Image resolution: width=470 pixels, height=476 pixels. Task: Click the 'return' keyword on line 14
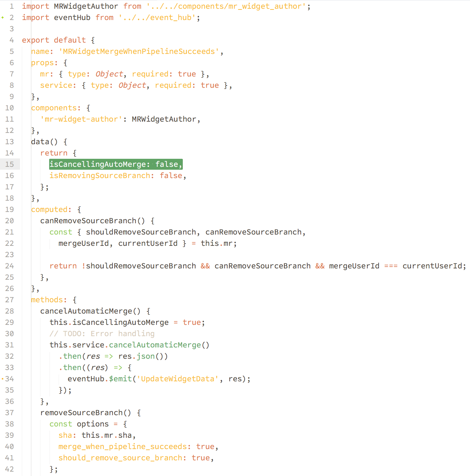click(54, 153)
